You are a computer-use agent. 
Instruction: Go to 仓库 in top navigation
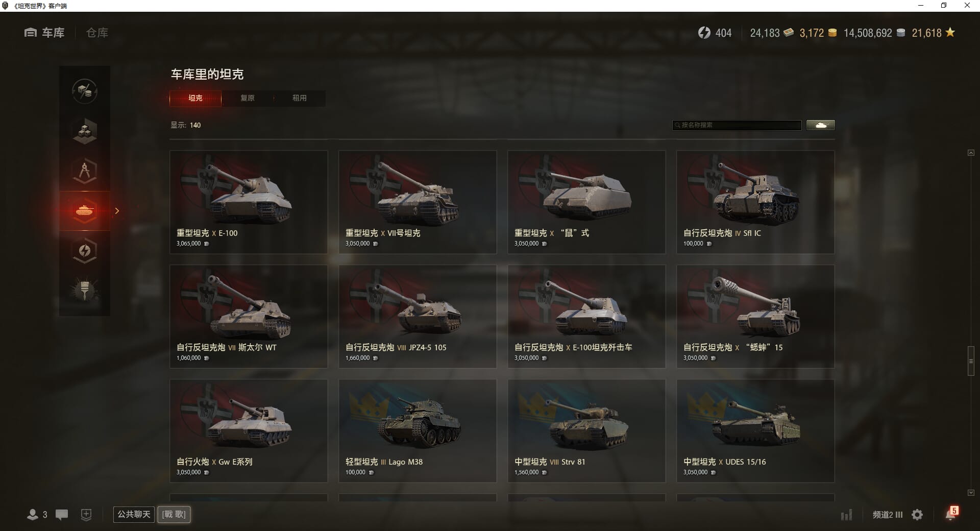(97, 33)
